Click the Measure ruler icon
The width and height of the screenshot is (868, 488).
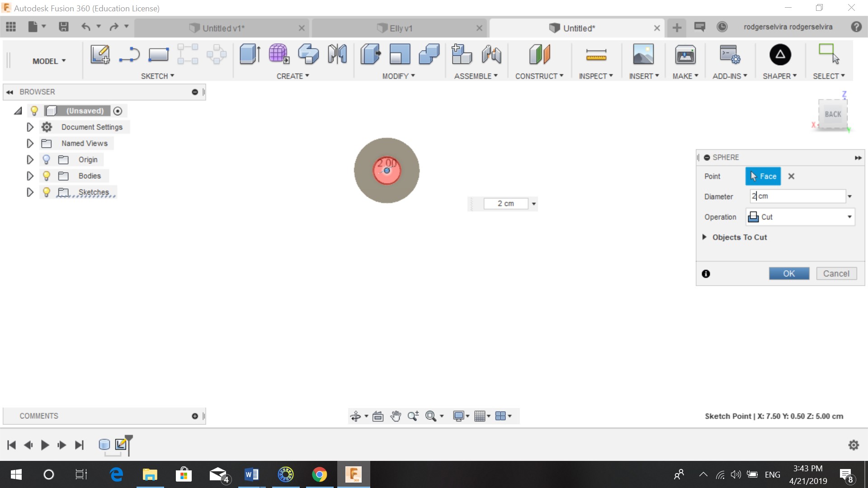pyautogui.click(x=596, y=55)
